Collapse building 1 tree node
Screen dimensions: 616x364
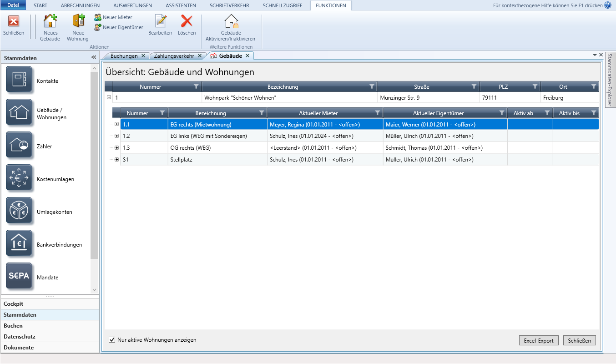(x=109, y=97)
